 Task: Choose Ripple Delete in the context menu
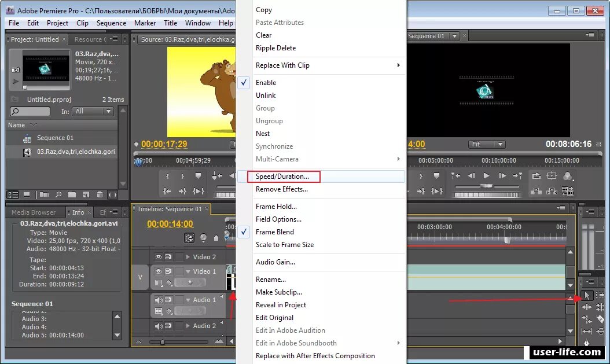click(x=321, y=48)
